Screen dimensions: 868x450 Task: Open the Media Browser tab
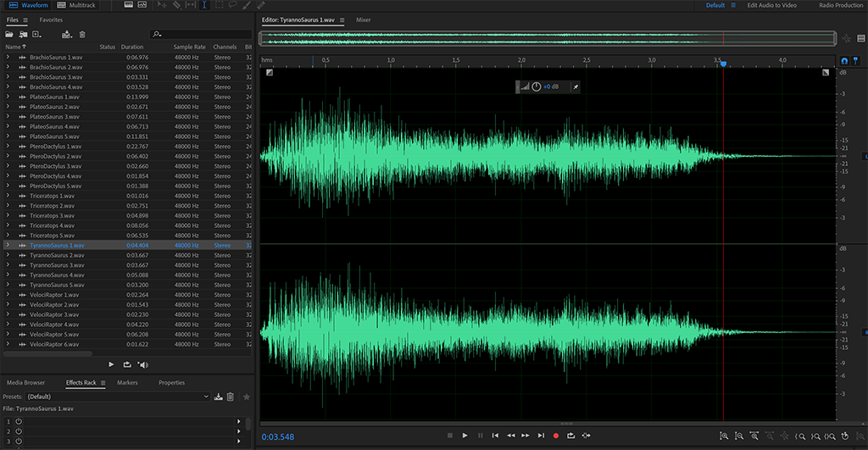25,382
